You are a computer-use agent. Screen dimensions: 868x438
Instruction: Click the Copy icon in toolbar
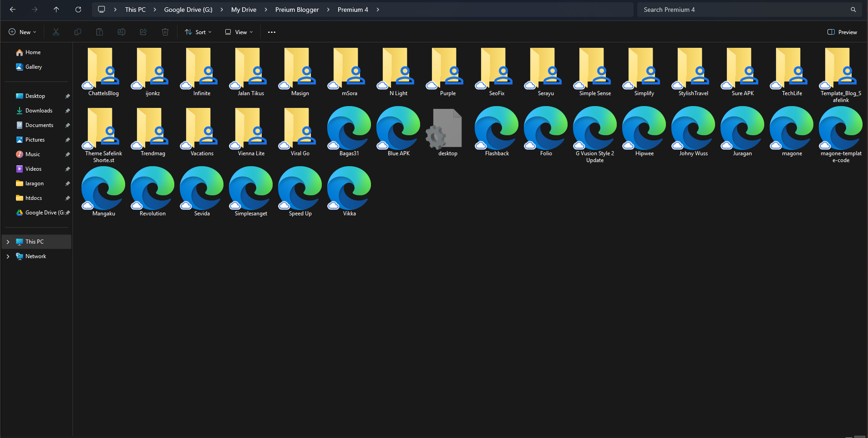click(x=78, y=32)
